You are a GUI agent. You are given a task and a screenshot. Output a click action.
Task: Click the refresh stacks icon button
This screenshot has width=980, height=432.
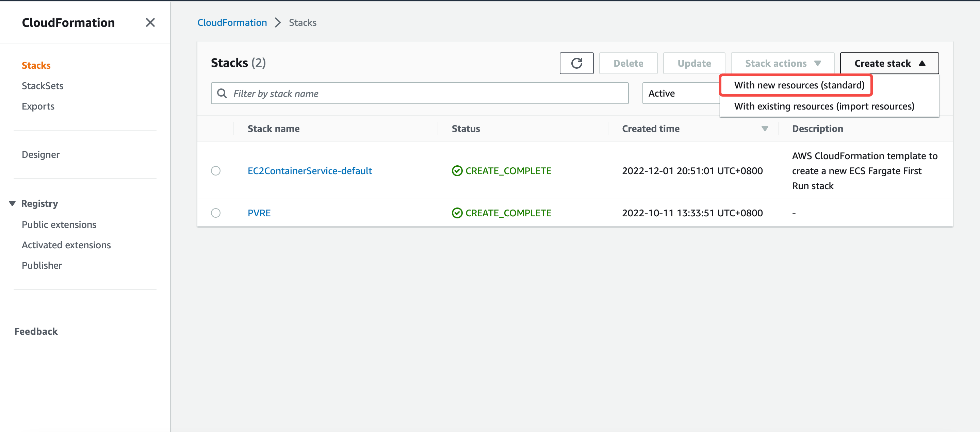(x=576, y=63)
